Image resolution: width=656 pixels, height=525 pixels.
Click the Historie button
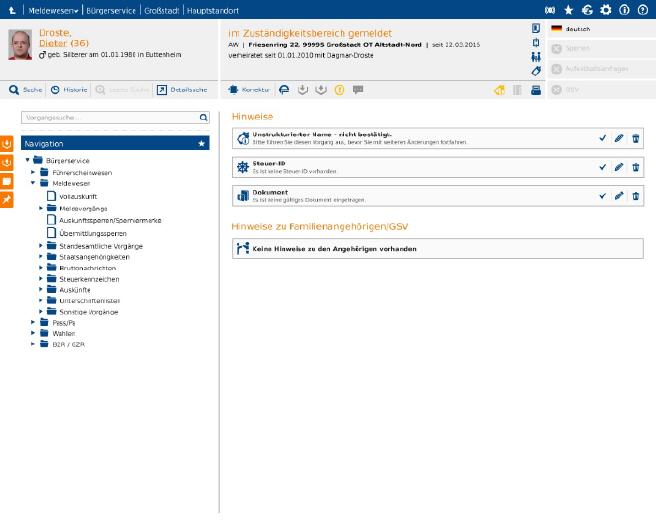[x=69, y=90]
